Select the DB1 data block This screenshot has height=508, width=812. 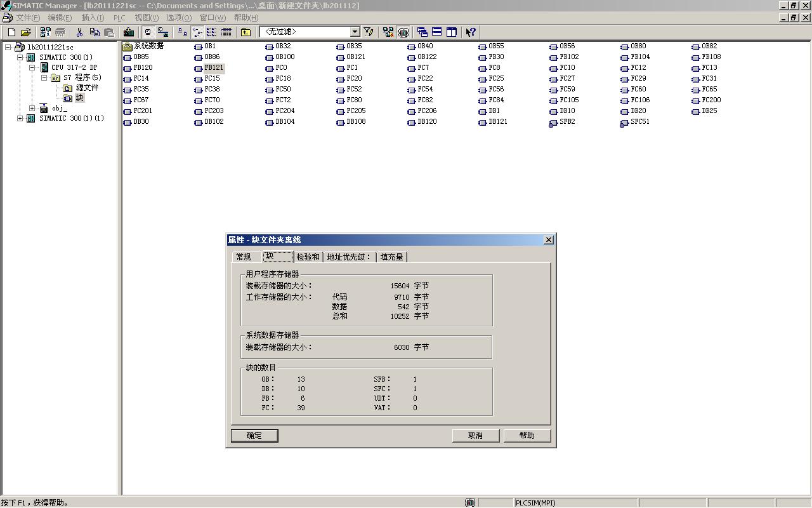pyautogui.click(x=489, y=110)
